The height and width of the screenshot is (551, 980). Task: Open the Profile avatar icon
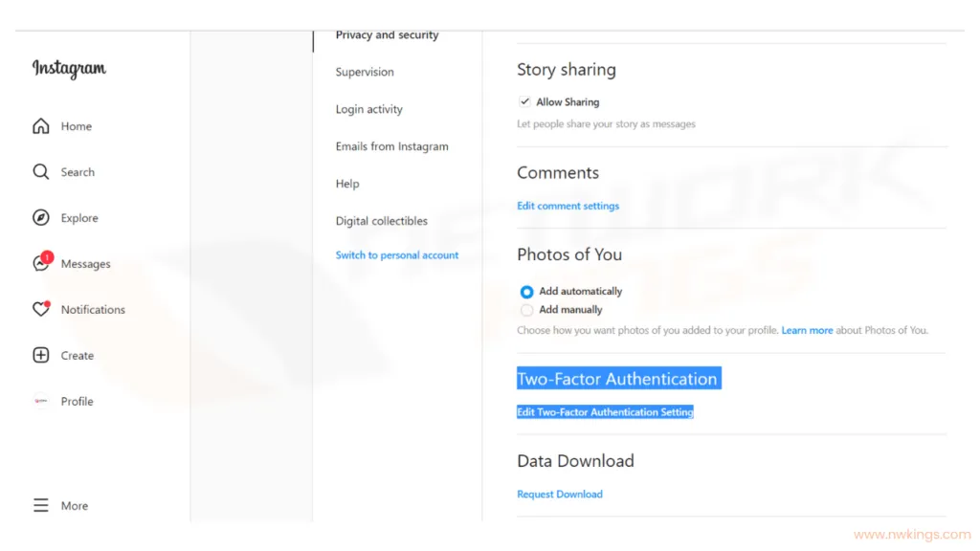[x=40, y=401]
